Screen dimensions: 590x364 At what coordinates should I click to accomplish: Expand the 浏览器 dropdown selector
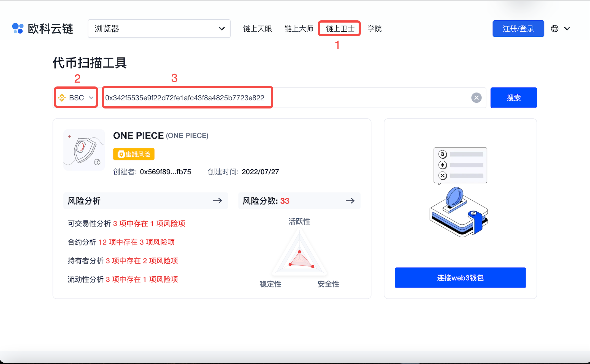(x=159, y=29)
